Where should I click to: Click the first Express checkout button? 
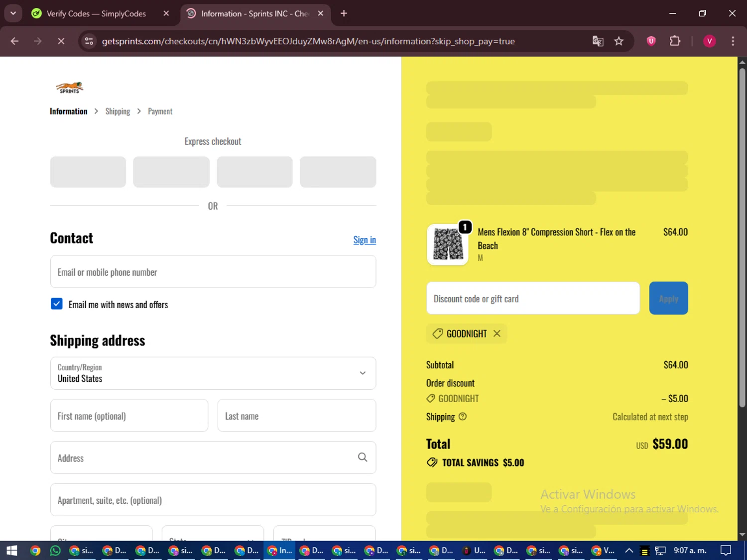click(x=88, y=172)
